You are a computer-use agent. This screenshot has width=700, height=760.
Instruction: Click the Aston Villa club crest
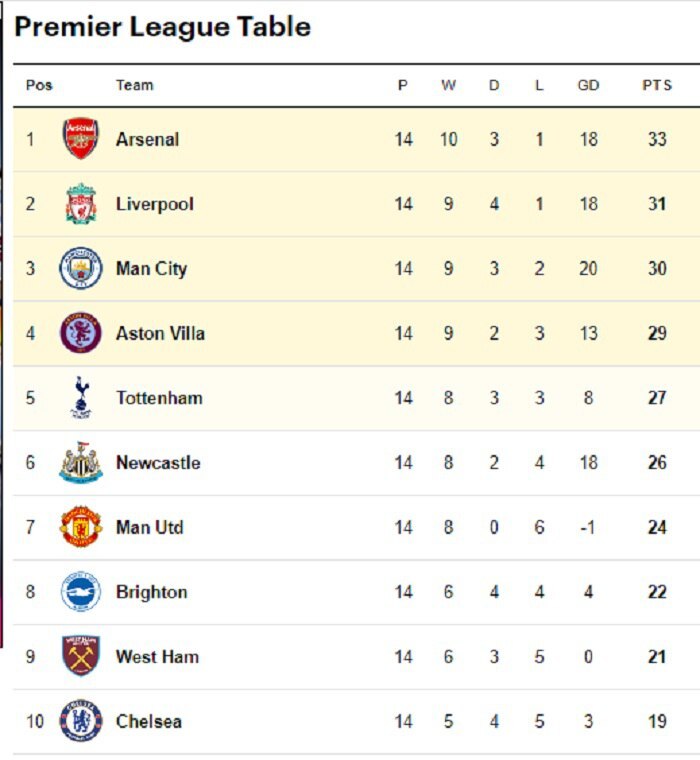click(81, 333)
